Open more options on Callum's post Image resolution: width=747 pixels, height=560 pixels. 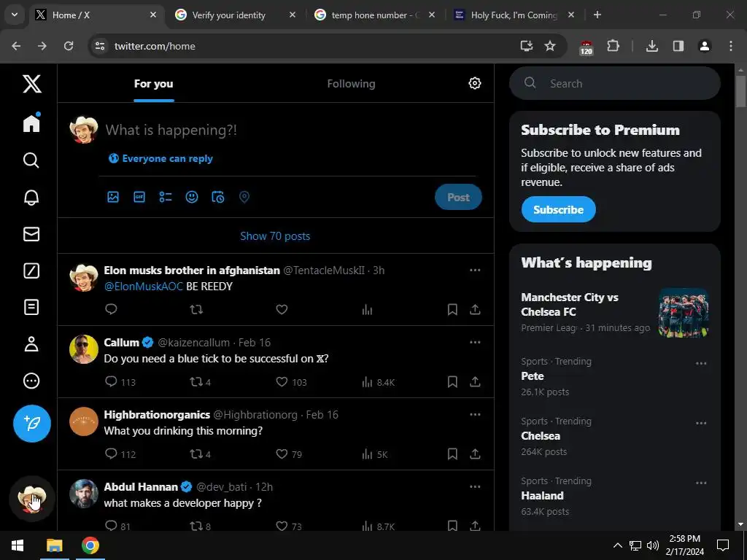coord(475,342)
